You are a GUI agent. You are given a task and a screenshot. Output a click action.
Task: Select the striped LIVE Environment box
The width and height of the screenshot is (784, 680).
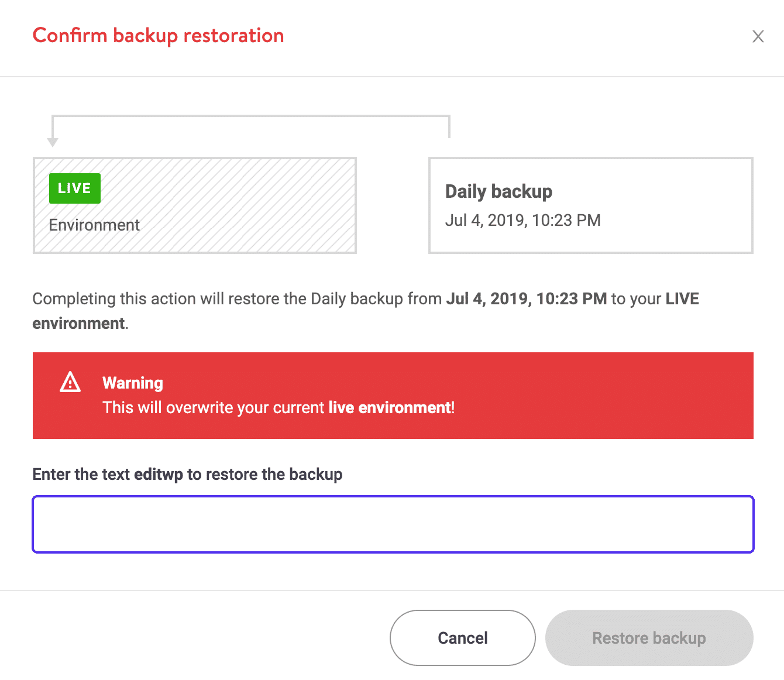[195, 205]
